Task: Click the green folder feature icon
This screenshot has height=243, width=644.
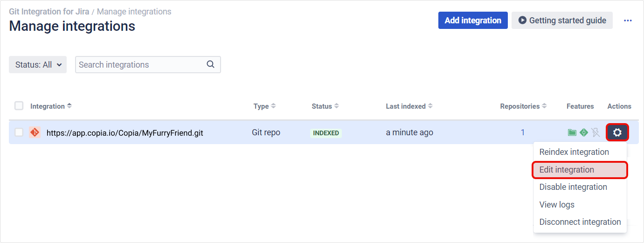Action: pos(572,133)
